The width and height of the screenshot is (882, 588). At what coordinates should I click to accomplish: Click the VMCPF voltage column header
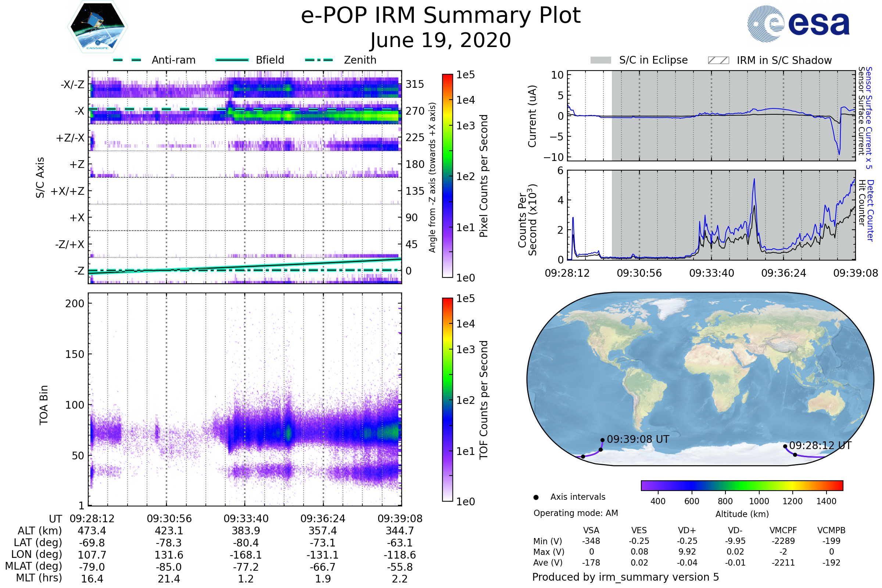783,530
